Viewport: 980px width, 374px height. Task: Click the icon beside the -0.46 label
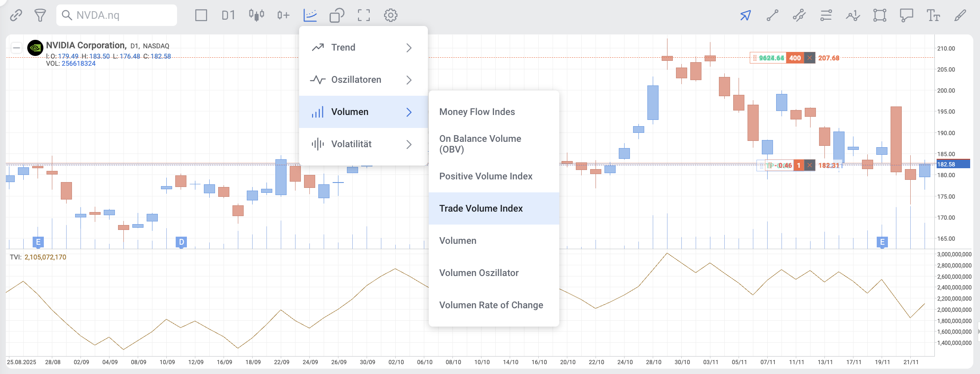click(770, 166)
